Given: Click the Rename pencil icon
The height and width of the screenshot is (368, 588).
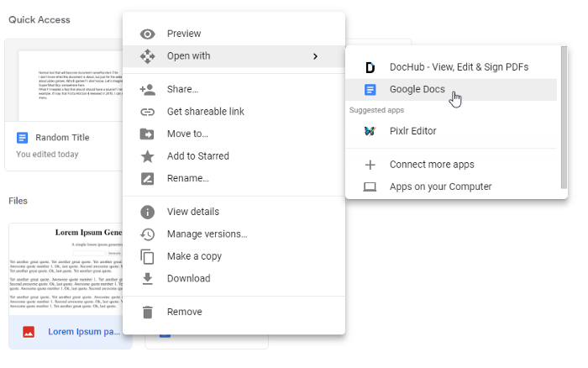Looking at the screenshot, I should point(147,179).
